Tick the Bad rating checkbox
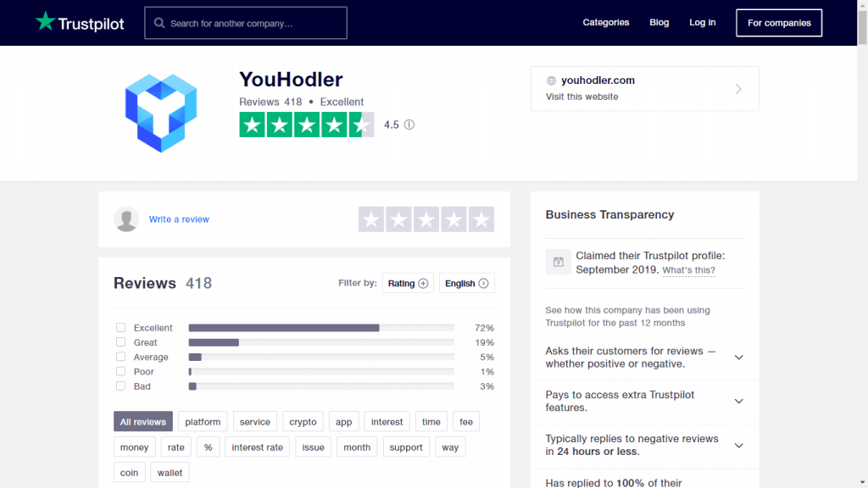868x488 pixels. (120, 386)
